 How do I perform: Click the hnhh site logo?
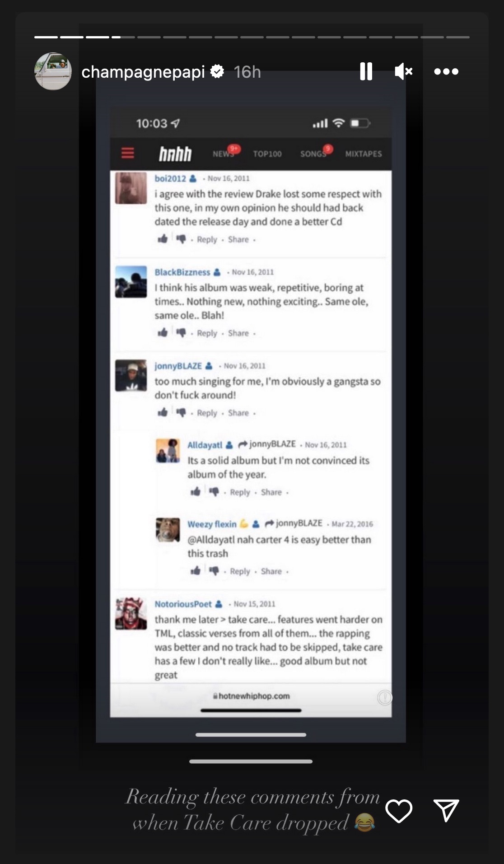(175, 154)
